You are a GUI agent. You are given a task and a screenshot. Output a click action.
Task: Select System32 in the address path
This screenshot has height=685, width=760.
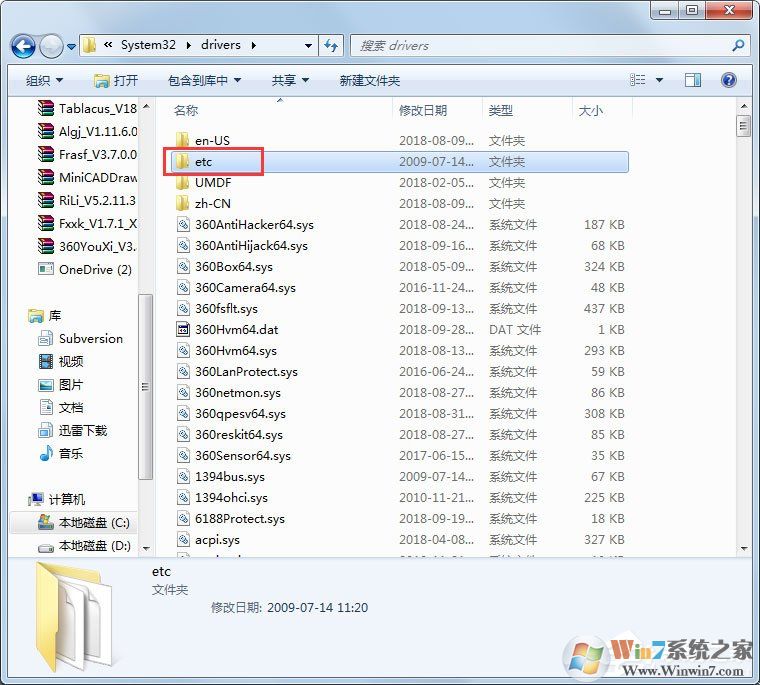(148, 45)
